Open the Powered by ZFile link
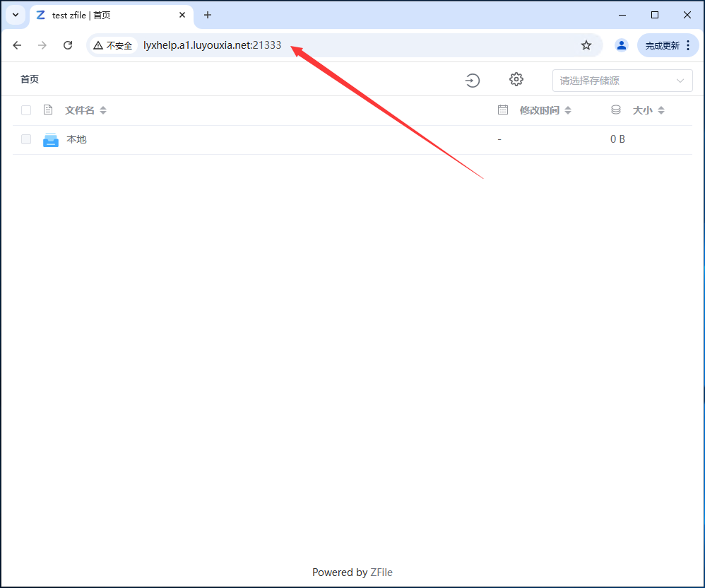705x588 pixels. (x=381, y=572)
